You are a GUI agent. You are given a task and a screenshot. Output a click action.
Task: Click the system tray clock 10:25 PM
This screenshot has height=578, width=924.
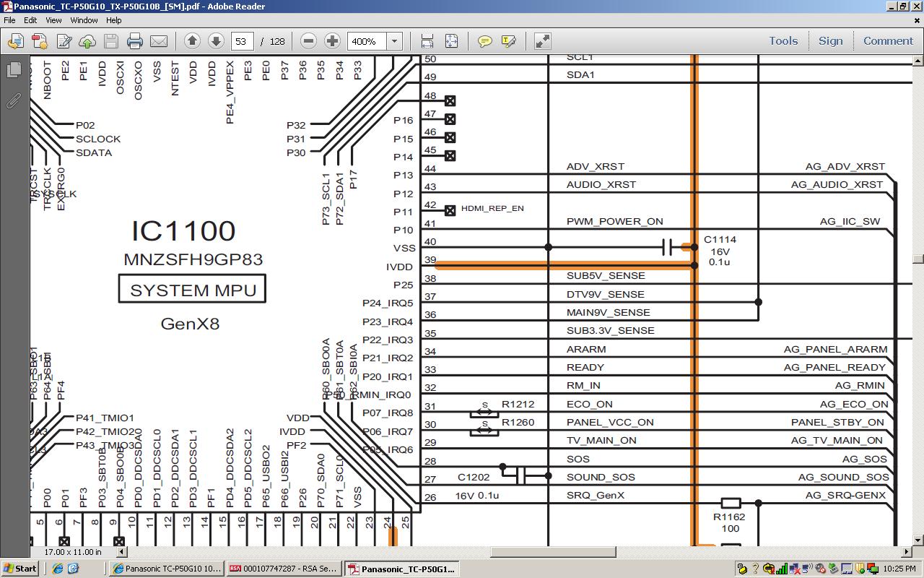click(x=899, y=569)
